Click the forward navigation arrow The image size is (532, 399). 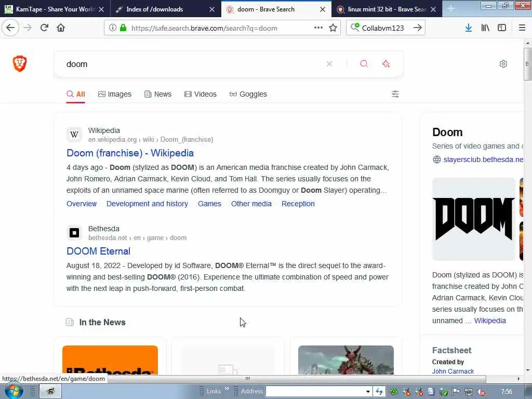pos(28,28)
